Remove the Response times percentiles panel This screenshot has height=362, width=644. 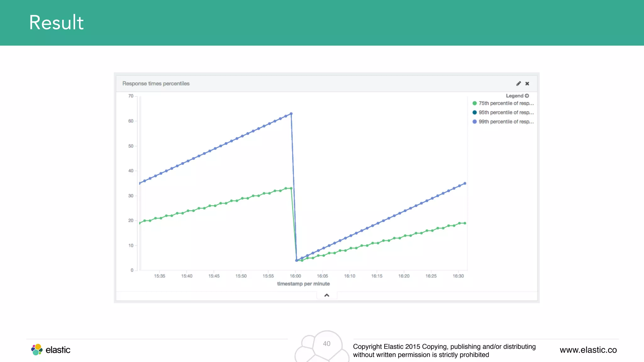pos(527,84)
